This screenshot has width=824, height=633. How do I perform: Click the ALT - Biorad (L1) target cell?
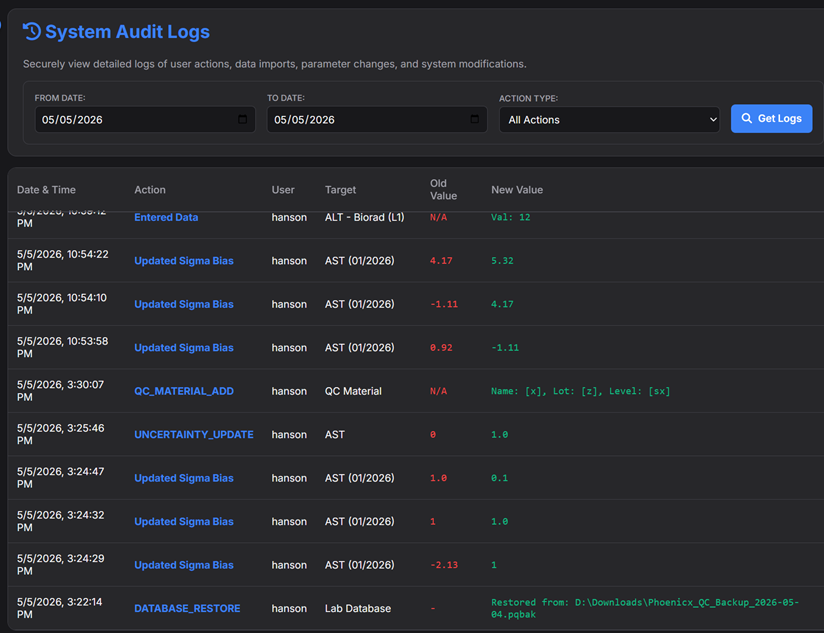tap(364, 217)
